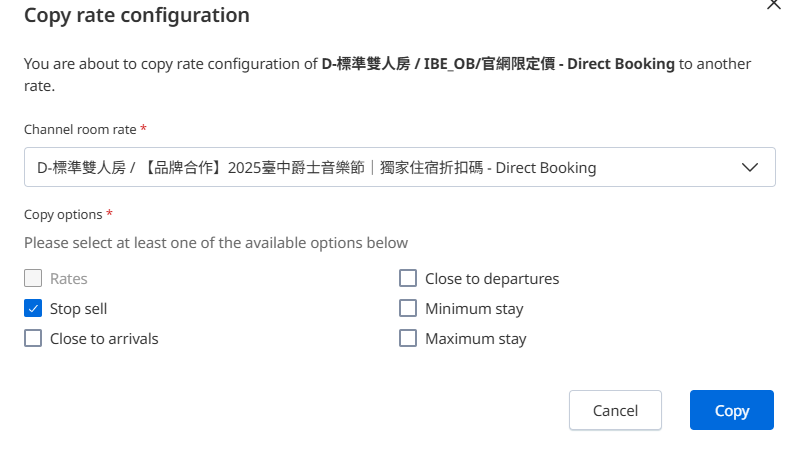
Task: Confirm with the blue Copy button
Action: click(731, 410)
